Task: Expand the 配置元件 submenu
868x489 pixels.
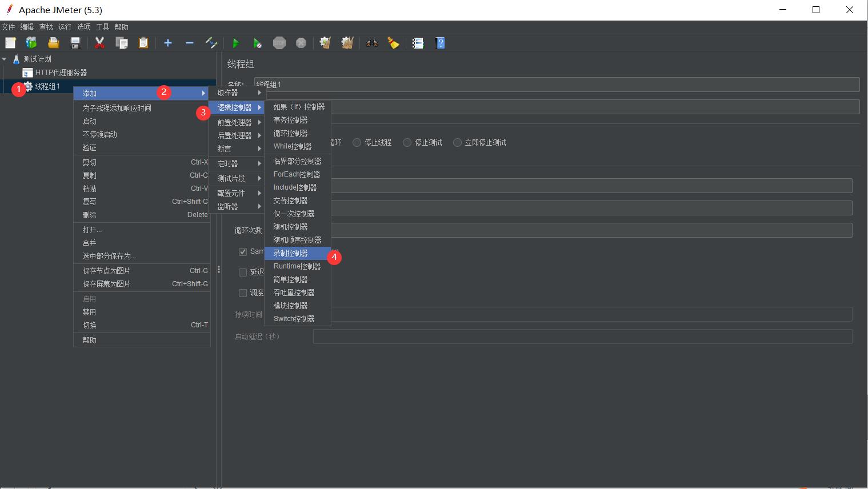Action: coord(237,193)
